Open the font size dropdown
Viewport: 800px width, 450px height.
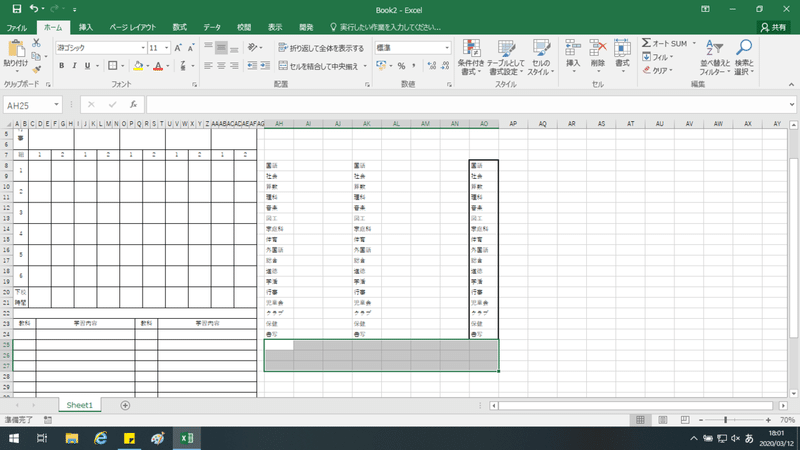[166, 48]
